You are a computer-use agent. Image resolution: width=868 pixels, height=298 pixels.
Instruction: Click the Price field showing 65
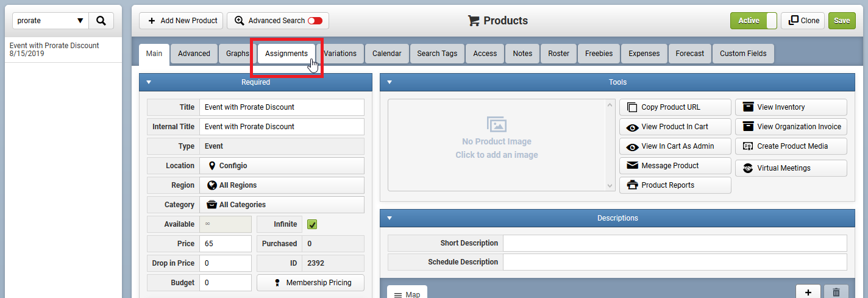(x=226, y=244)
